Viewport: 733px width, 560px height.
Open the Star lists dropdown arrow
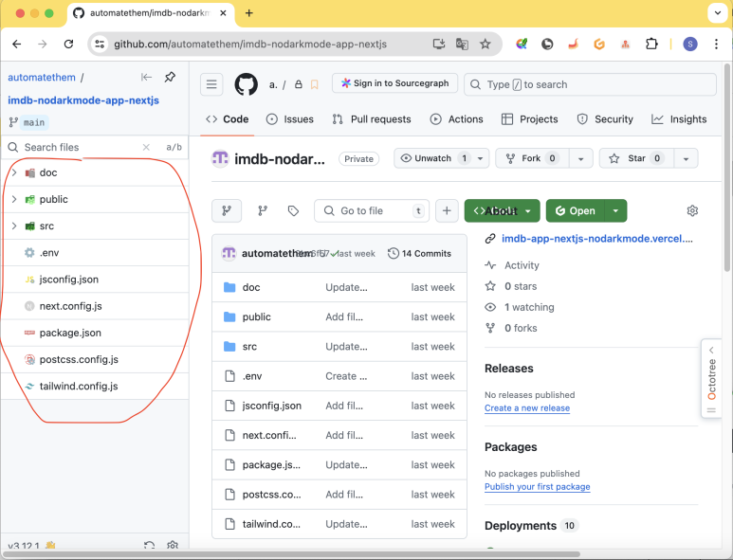[686, 159]
